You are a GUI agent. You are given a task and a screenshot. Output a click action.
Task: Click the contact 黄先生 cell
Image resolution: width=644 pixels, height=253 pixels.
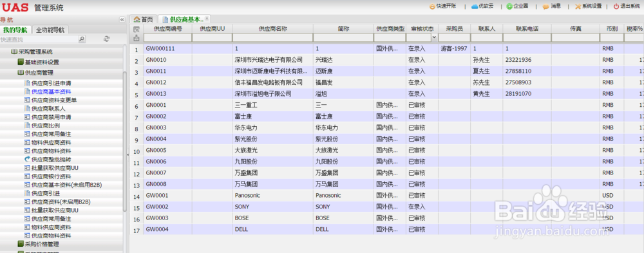pyautogui.click(x=486, y=93)
